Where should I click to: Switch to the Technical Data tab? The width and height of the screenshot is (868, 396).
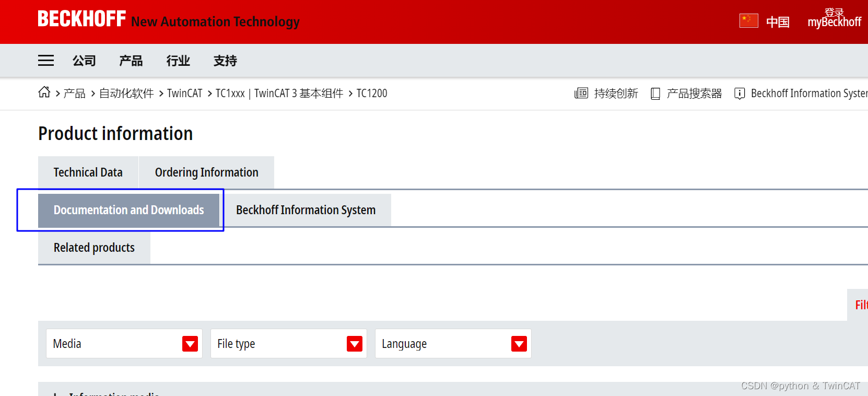[88, 172]
